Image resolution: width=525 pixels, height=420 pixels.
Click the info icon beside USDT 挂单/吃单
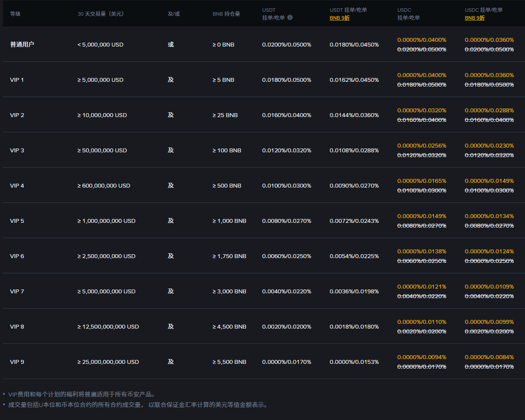tap(290, 18)
